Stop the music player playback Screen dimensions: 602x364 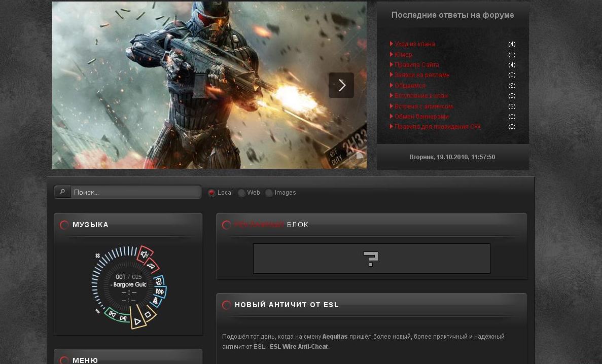[148, 315]
